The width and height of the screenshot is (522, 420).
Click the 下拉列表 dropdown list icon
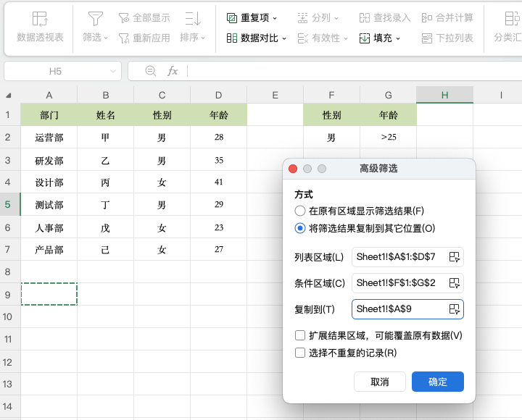tap(427, 38)
